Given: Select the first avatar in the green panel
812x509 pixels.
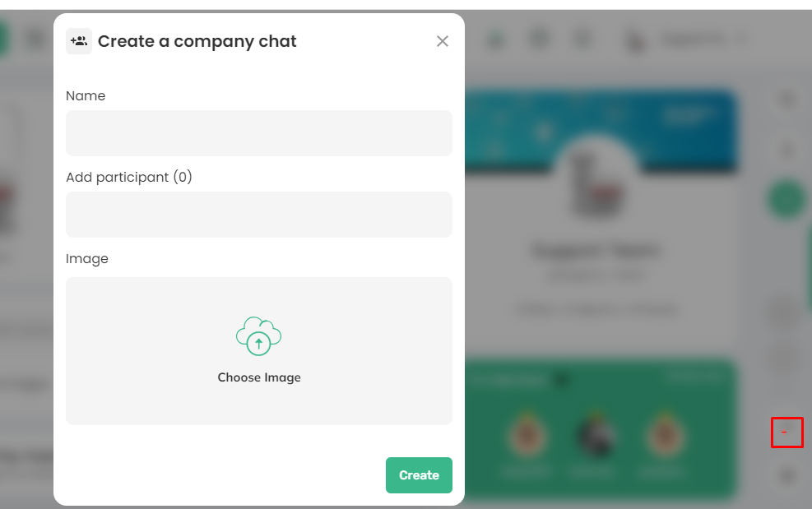Looking at the screenshot, I should click(x=527, y=436).
